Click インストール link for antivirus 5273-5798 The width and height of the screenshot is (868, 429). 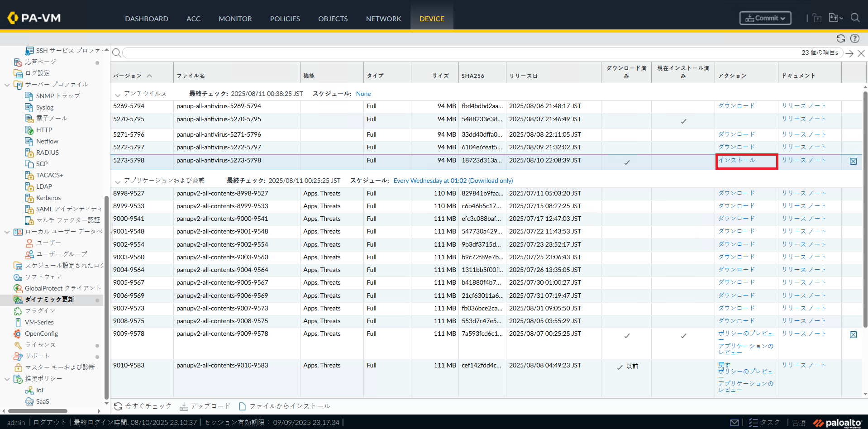(737, 160)
